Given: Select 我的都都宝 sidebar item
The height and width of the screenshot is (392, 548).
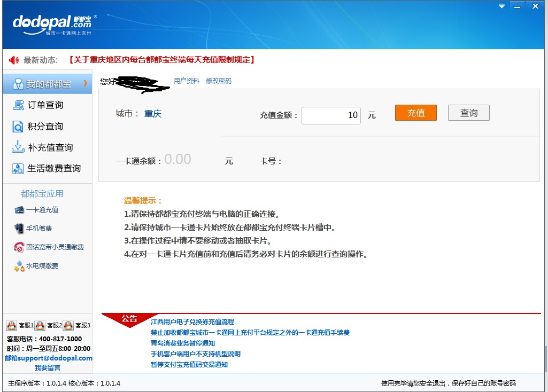Looking at the screenshot, I should point(47,84).
